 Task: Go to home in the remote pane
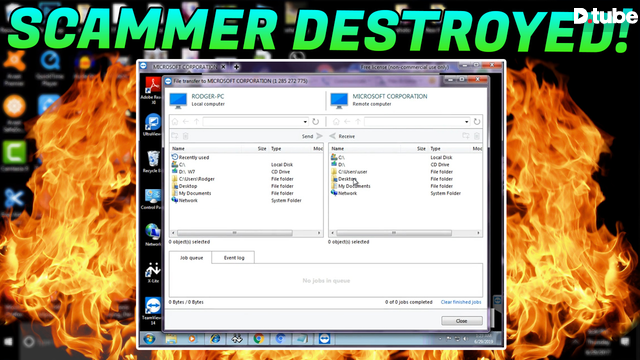click(x=336, y=122)
